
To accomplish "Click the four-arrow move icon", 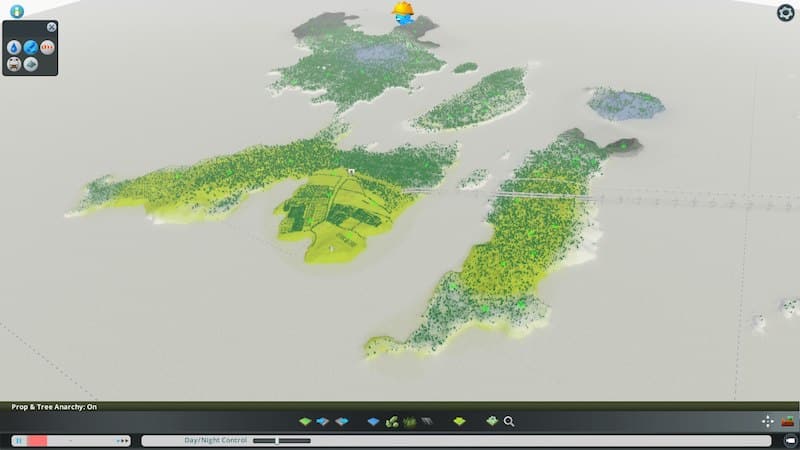I will coord(767,421).
